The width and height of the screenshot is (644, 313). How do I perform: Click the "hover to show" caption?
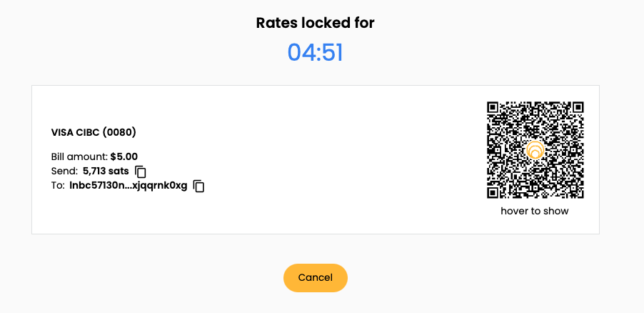pyautogui.click(x=535, y=211)
